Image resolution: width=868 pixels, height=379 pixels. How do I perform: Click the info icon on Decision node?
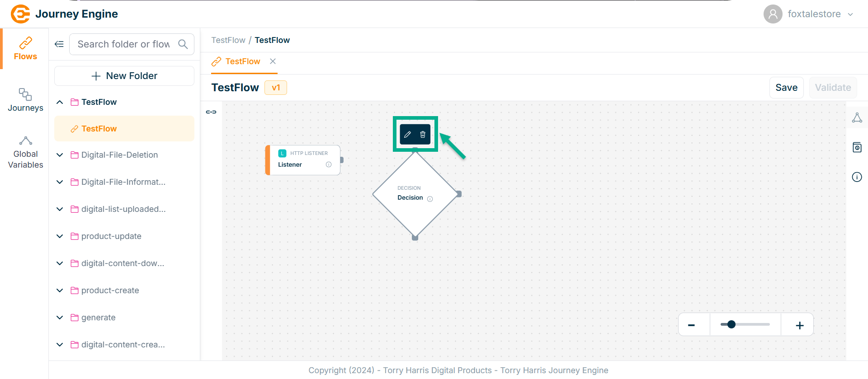pyautogui.click(x=430, y=199)
